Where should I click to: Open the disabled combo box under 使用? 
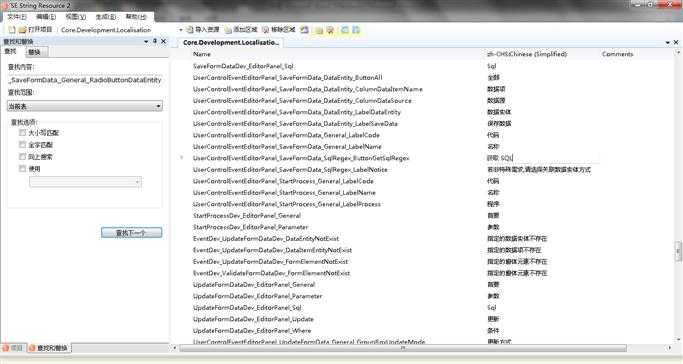coord(85,182)
